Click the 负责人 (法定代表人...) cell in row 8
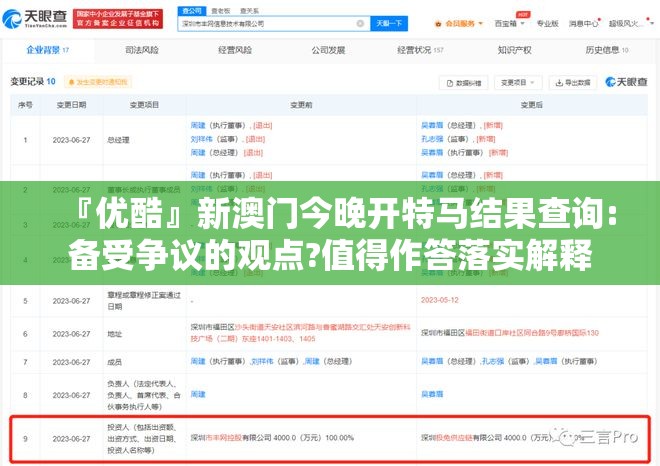Viewport: 660px width, 466px height. coord(144,395)
